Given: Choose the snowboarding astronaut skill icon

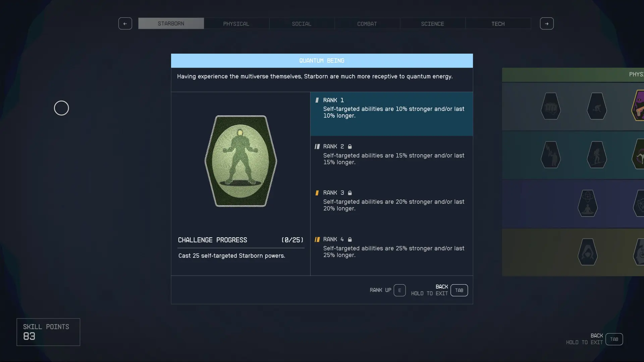Looking at the screenshot, I should [597, 155].
